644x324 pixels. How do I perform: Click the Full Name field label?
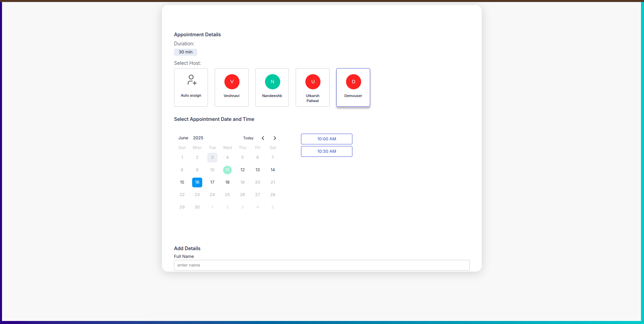point(184,257)
